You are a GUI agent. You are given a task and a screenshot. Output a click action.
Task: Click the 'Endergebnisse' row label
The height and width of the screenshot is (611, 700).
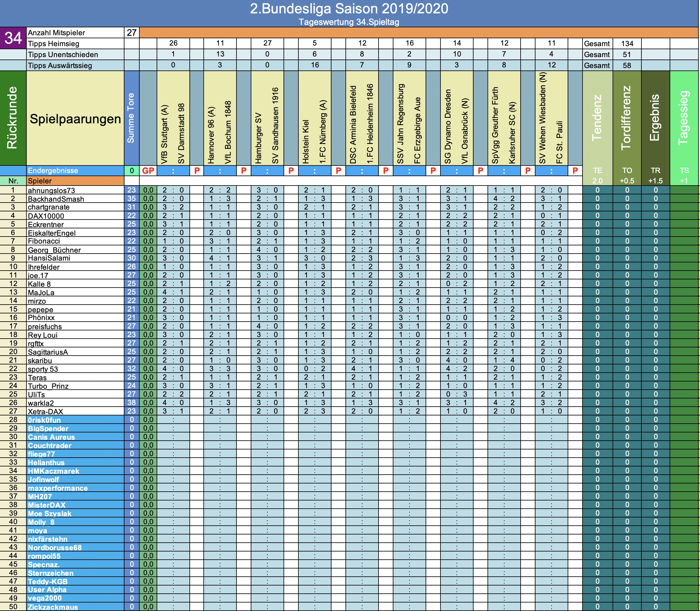pyautogui.click(x=75, y=170)
